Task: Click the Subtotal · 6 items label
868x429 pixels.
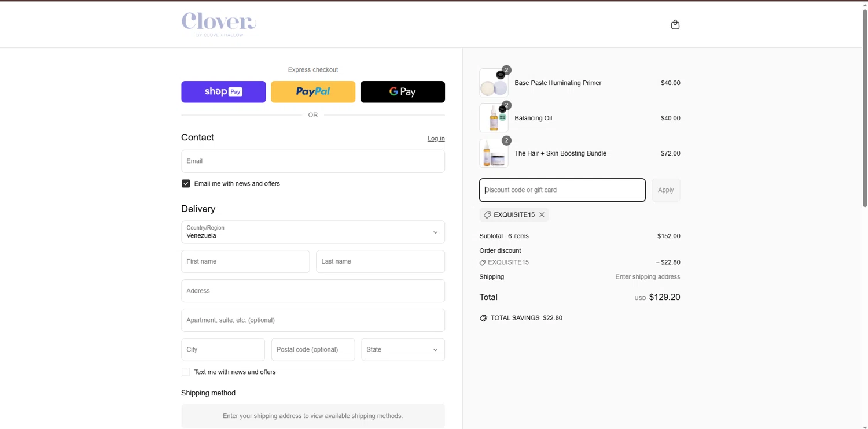Action: pyautogui.click(x=504, y=236)
